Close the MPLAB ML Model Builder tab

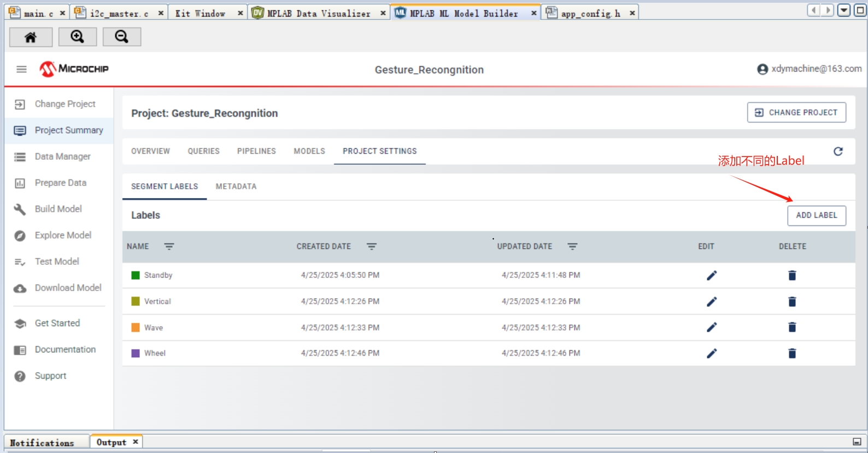(534, 13)
